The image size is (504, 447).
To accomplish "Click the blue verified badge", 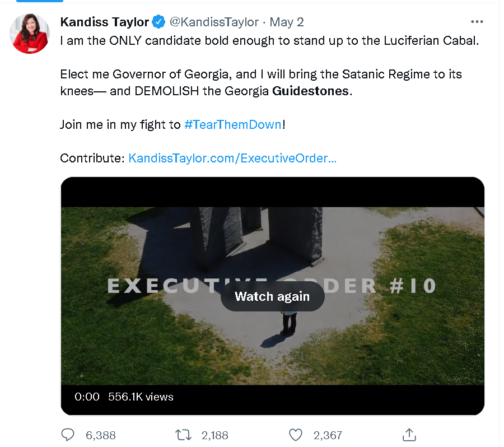I will tap(158, 22).
